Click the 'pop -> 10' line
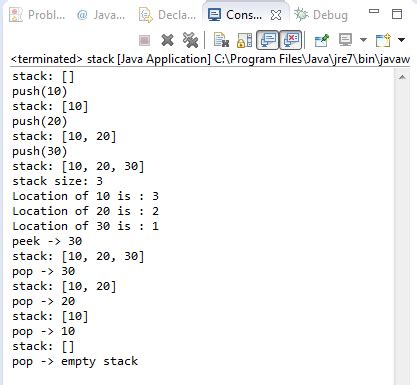This screenshot has width=417, height=385. coord(44,331)
